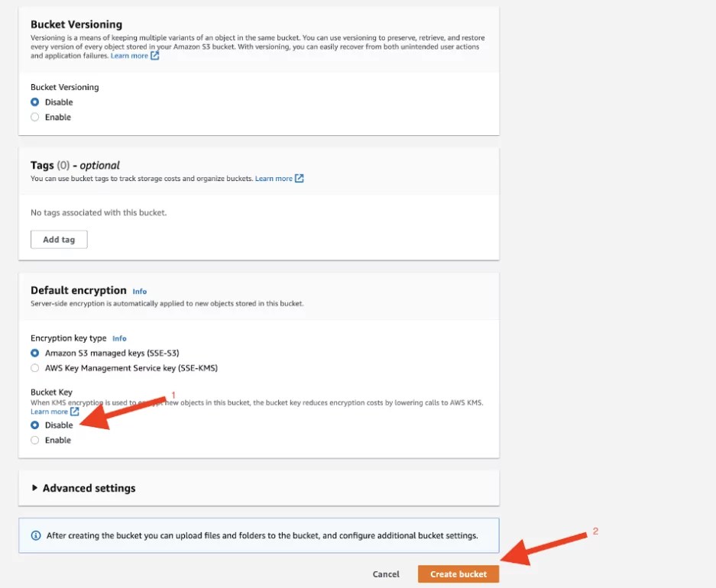Click the Create bucket button
Screen dimensions: 716x588
(458, 573)
